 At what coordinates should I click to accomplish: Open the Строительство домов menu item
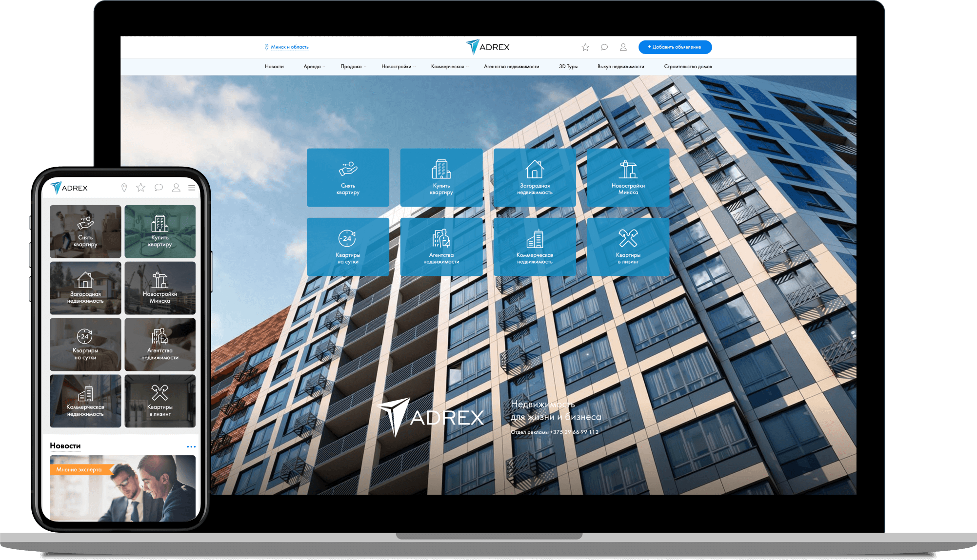(688, 67)
